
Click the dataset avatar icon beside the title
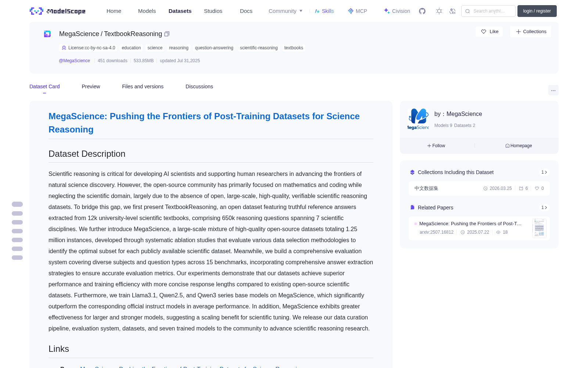[47, 34]
